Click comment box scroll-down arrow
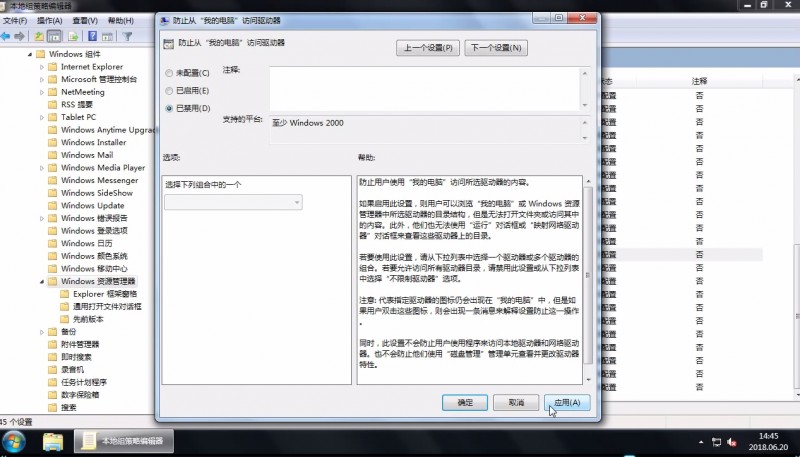 585,106
